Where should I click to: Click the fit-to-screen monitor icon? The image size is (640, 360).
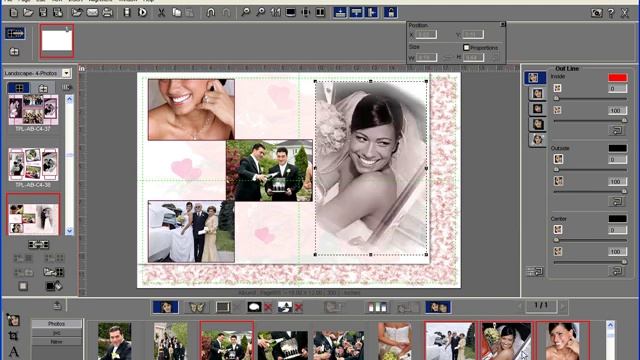[291, 13]
